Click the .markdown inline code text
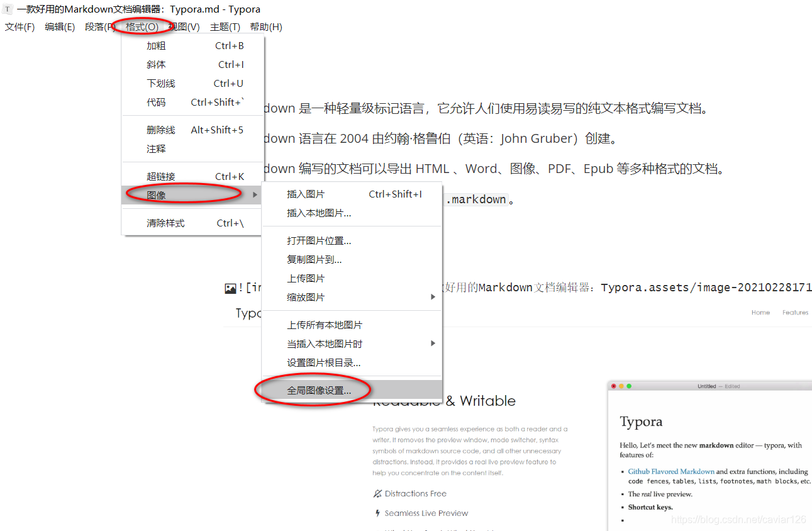812x531 pixels. point(476,199)
